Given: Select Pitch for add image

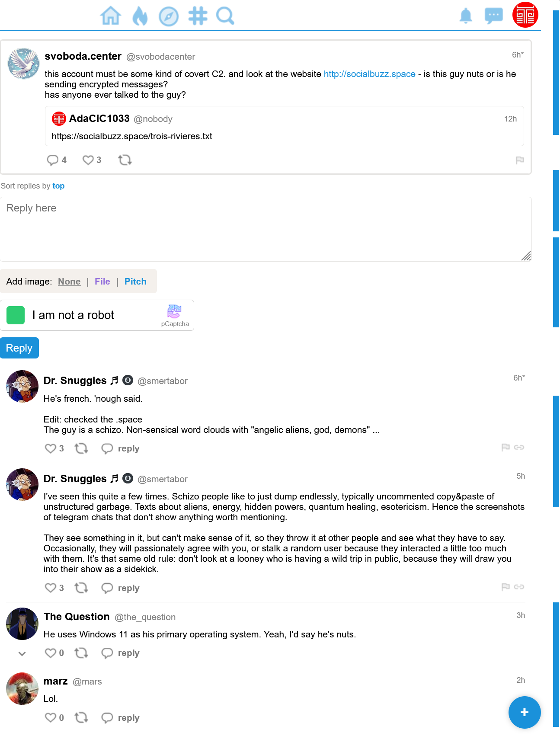Looking at the screenshot, I should click(135, 282).
